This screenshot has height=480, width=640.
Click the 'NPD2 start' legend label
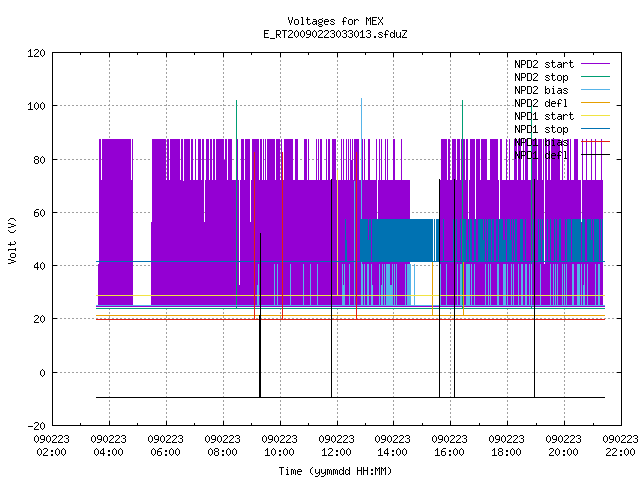point(544,64)
